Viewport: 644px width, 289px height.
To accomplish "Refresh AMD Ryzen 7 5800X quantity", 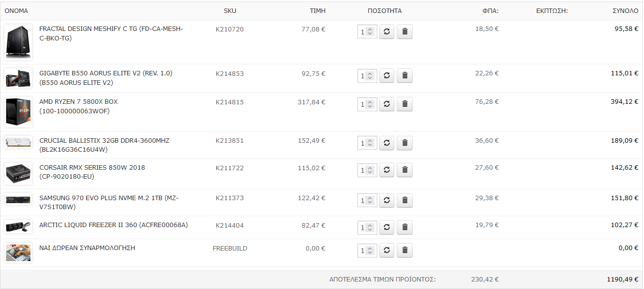I will coord(386,104).
